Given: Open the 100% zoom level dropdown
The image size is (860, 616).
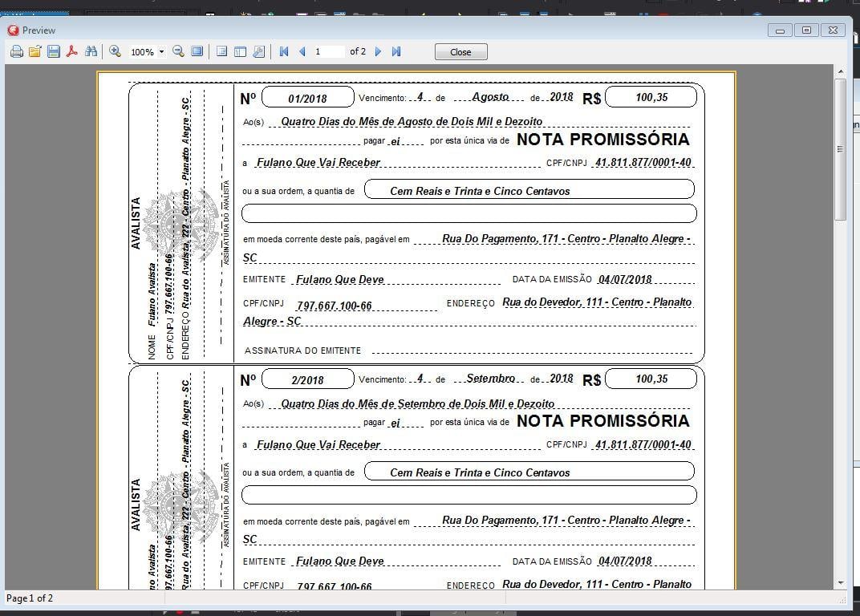Looking at the screenshot, I should pyautogui.click(x=161, y=52).
